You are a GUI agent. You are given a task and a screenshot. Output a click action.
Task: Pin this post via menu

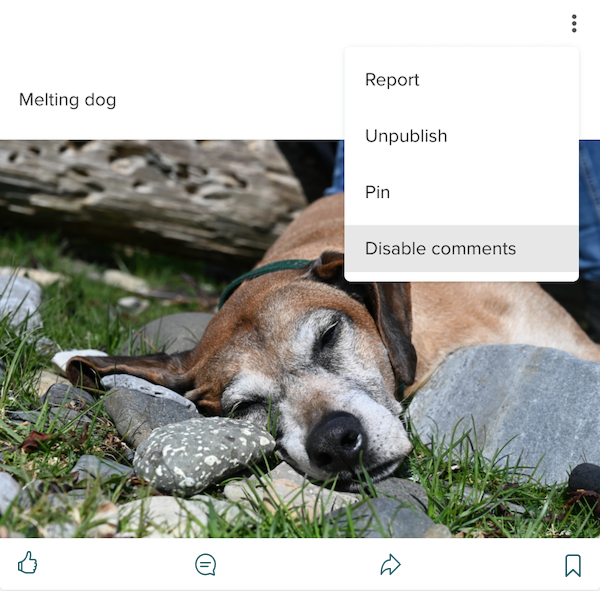click(461, 192)
